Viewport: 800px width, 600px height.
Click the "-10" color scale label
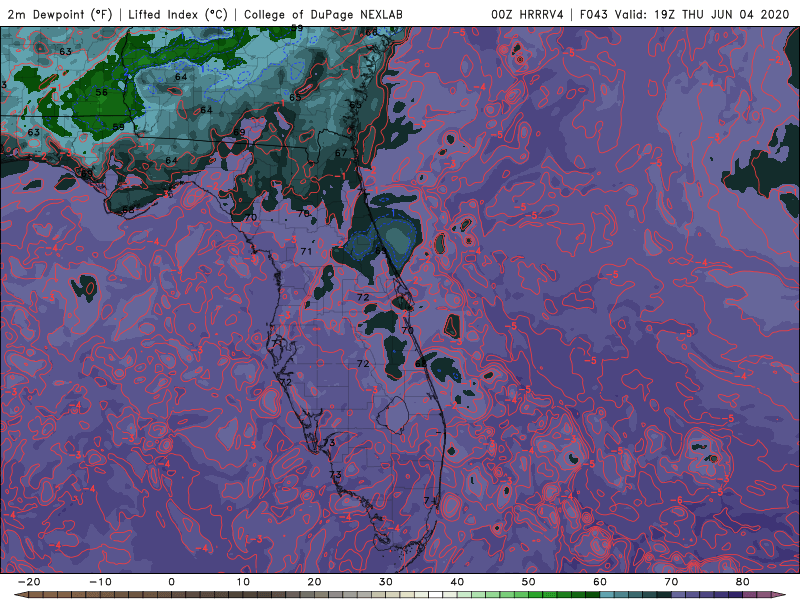coord(100,582)
